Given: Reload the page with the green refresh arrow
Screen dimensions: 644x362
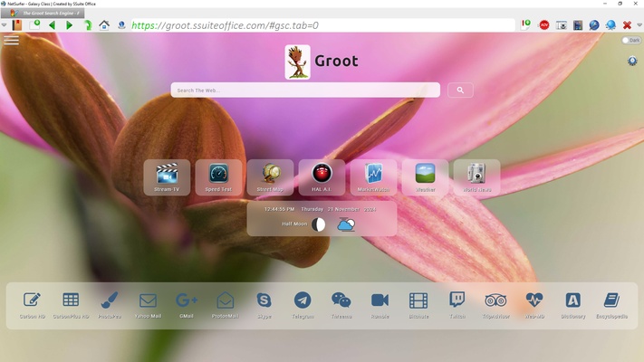Looking at the screenshot, I should (x=87, y=25).
